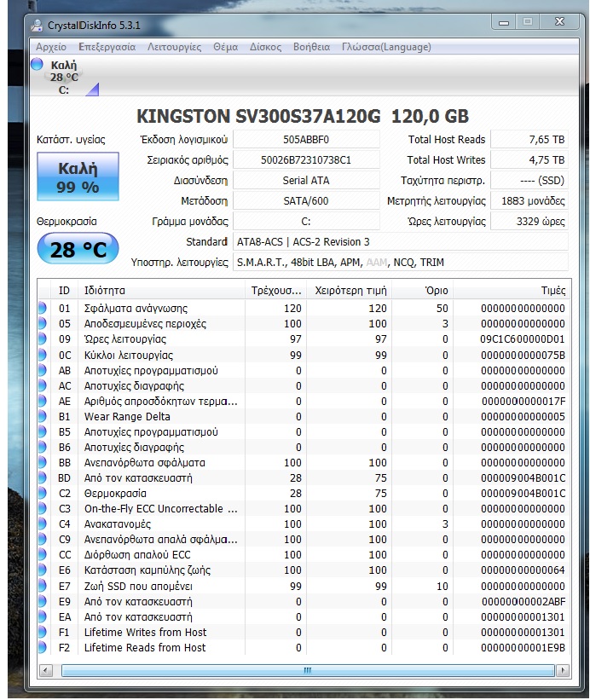Viewport: 590px width, 700px height.
Task: Click the status orb for row B5
Action: click(43, 431)
